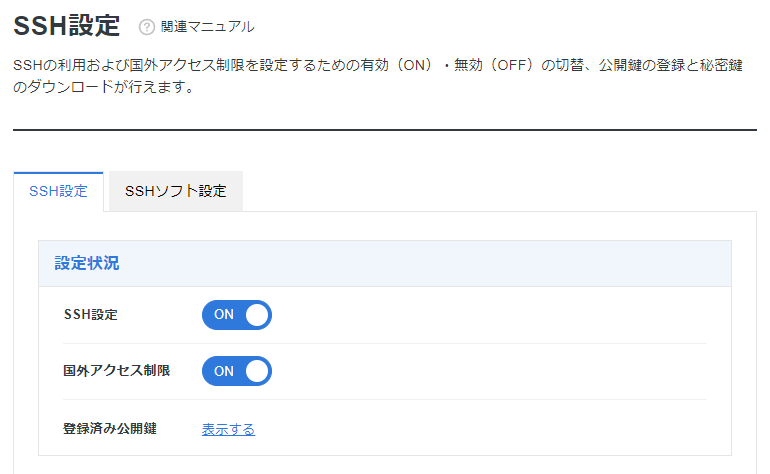The image size is (770, 474).
Task: Click ON text inside 国外アクセス制限 switch
Action: click(x=224, y=371)
